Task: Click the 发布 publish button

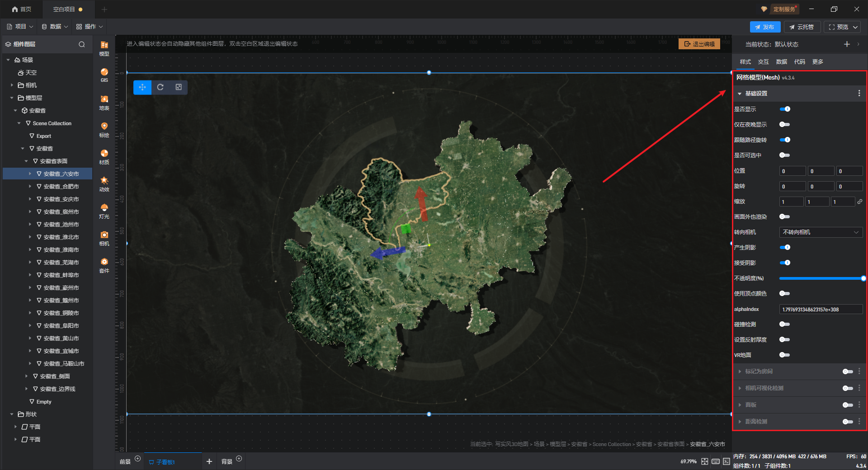Action: tap(765, 27)
